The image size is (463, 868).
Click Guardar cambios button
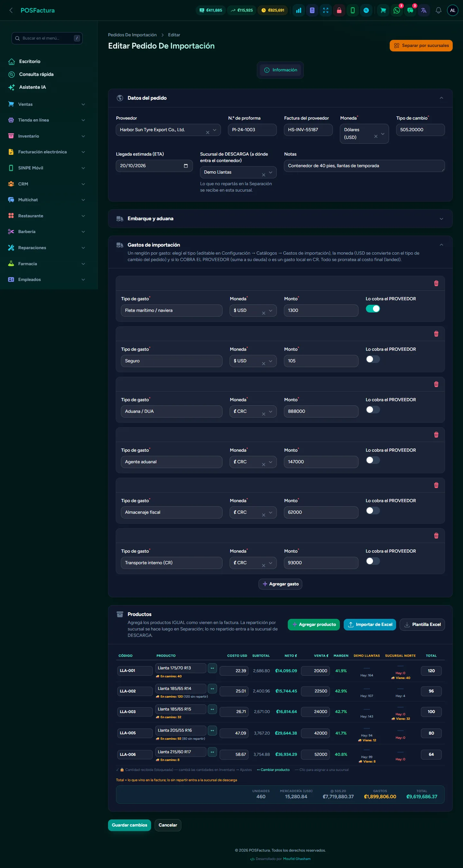129,825
